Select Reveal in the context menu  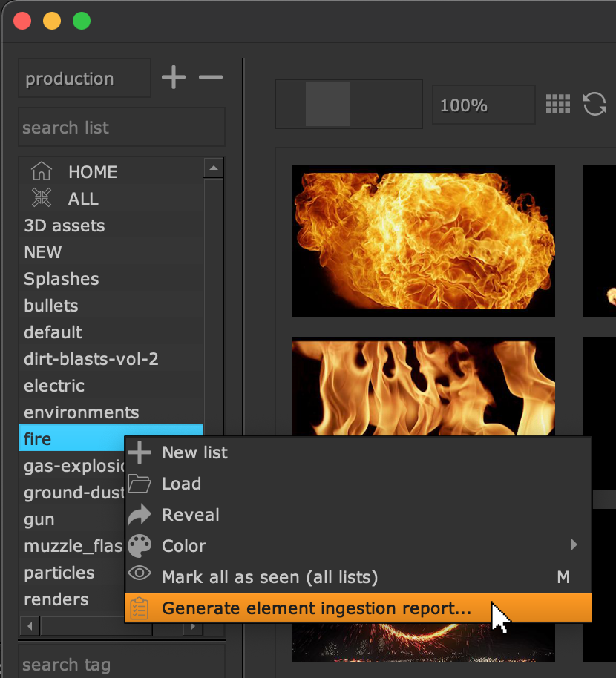(191, 515)
